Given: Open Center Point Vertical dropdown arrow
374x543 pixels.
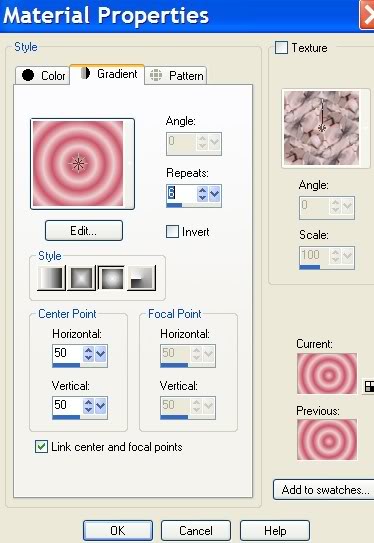Looking at the screenshot, I should (100, 406).
